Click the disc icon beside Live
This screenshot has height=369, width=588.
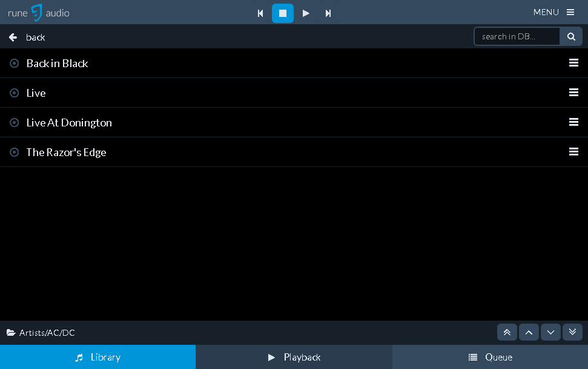tap(15, 93)
